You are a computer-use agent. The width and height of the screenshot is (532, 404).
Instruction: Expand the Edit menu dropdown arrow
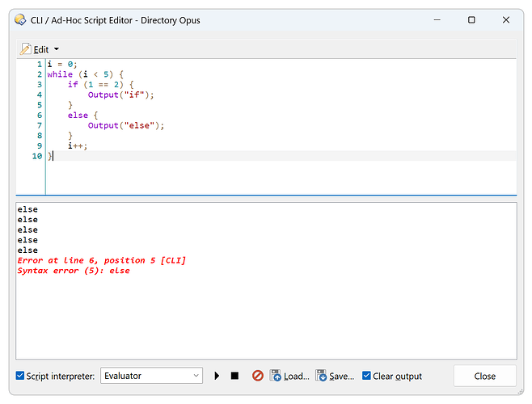(57, 49)
